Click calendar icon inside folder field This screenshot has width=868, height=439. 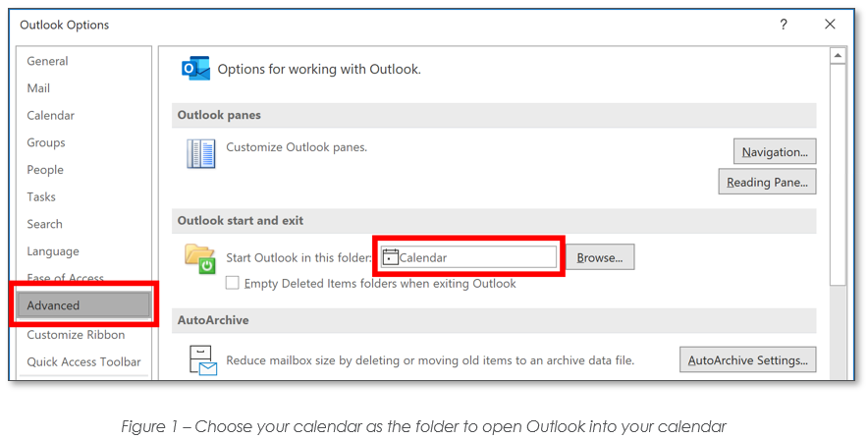point(390,257)
